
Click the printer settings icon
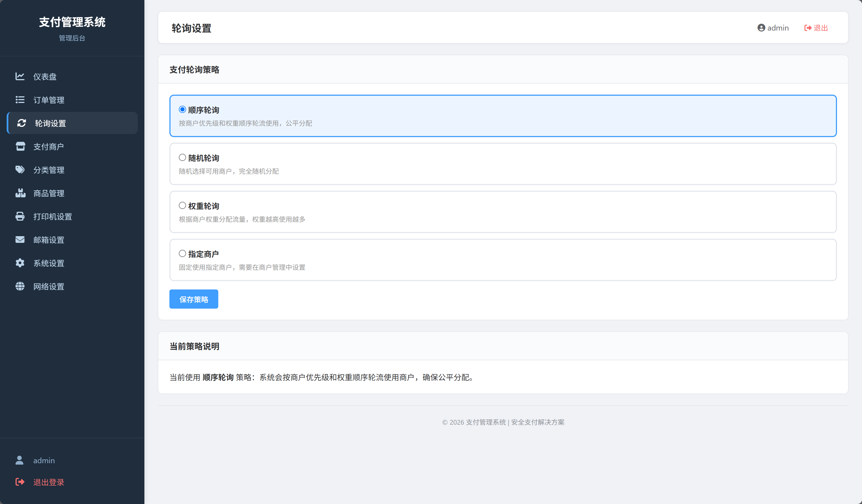click(20, 216)
